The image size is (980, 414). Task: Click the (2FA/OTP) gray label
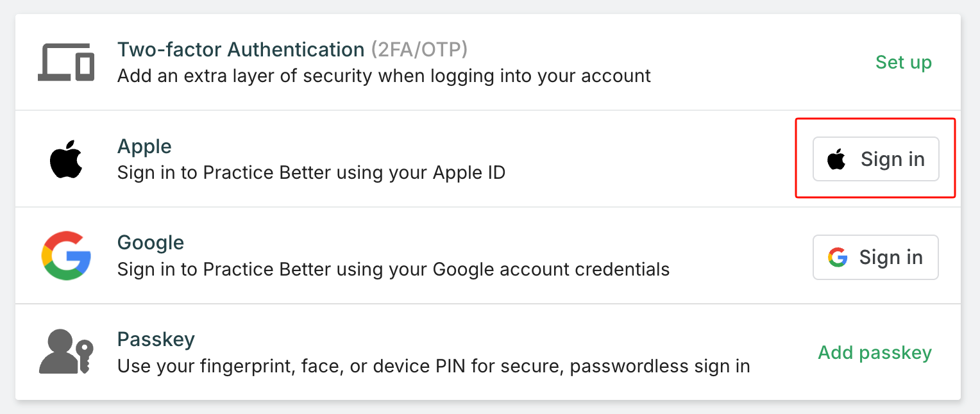[419, 49]
